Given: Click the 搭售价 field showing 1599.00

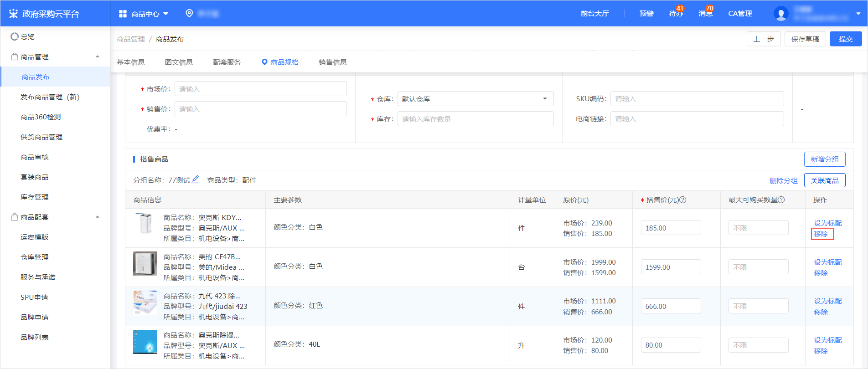Looking at the screenshot, I should [671, 267].
